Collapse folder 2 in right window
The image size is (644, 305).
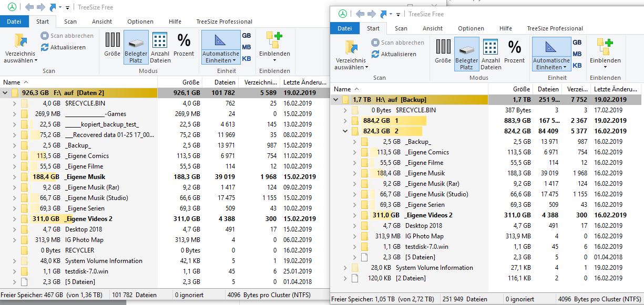pos(345,131)
